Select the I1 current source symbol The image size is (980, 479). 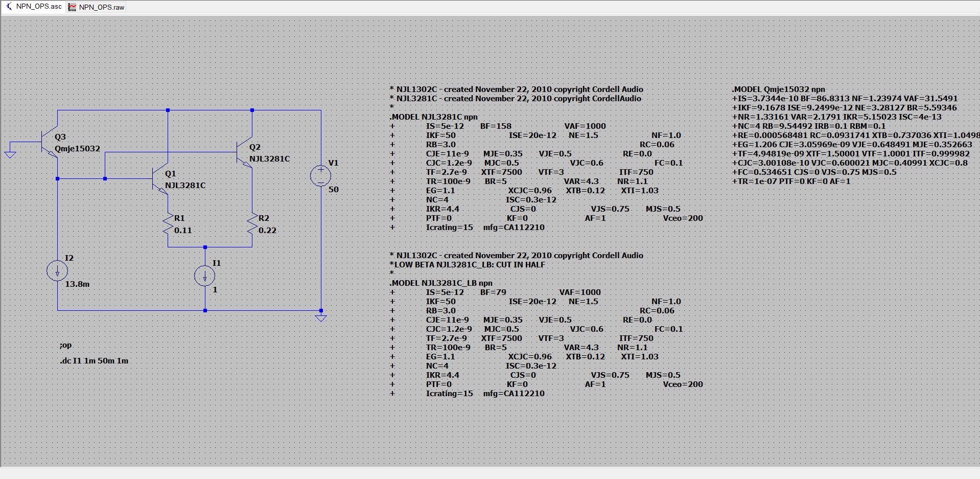tap(205, 276)
